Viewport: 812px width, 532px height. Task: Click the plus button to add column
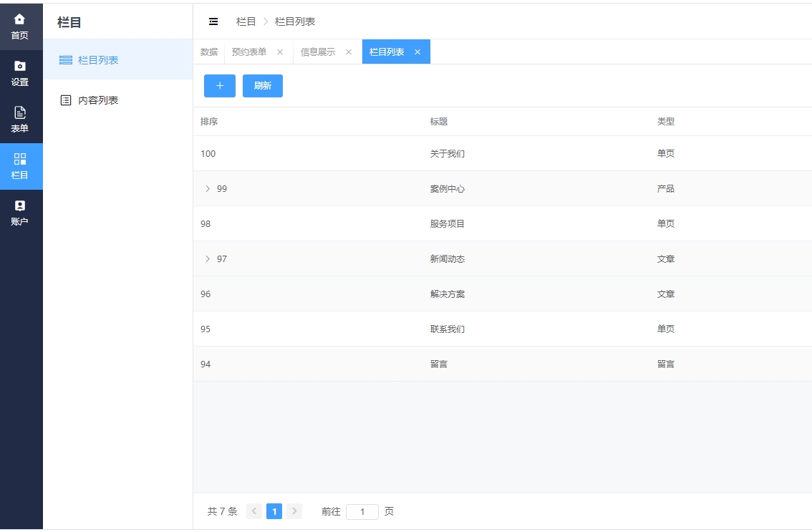(x=220, y=86)
